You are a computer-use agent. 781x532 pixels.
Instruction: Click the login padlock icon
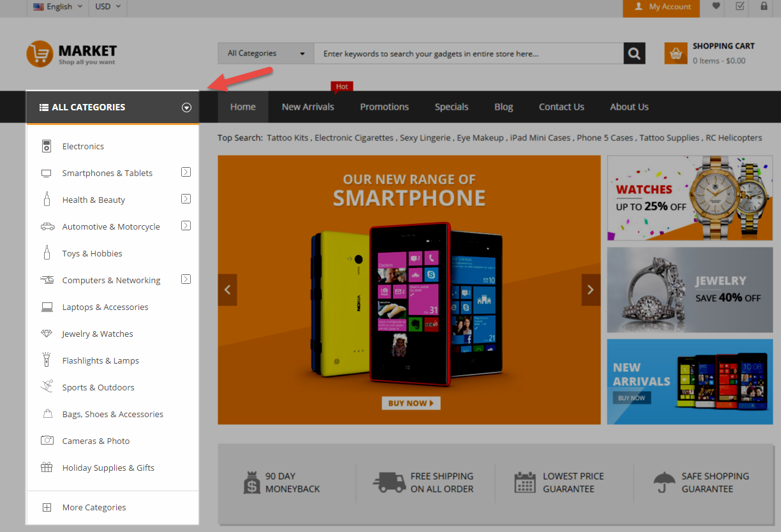(x=764, y=6)
